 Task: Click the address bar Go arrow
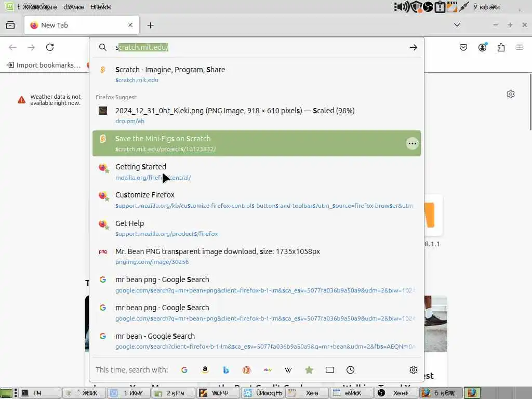click(413, 47)
